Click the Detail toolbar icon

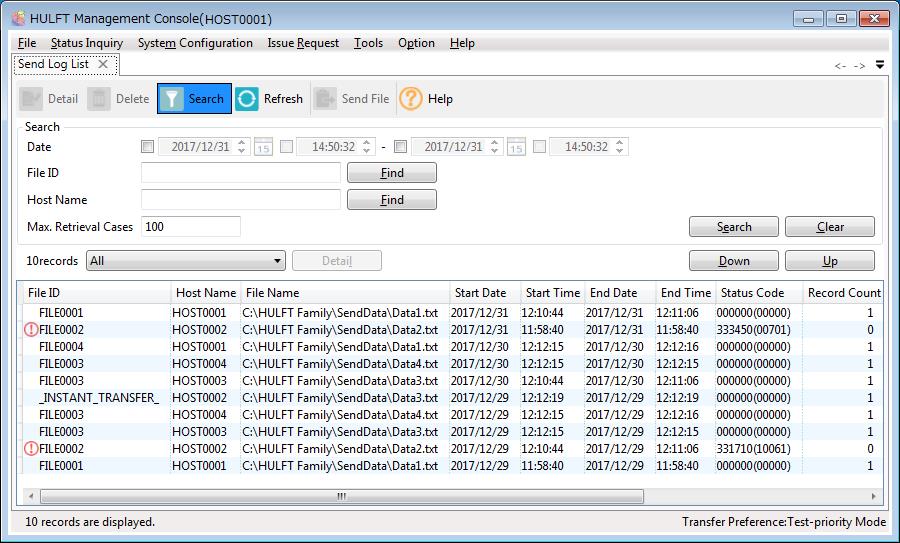[x=30, y=99]
